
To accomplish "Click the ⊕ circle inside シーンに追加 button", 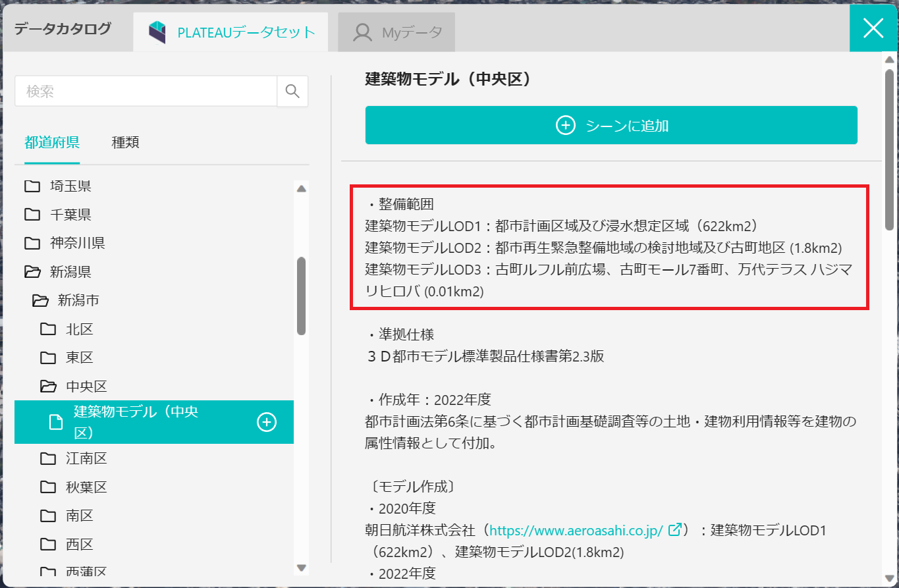I will (x=565, y=124).
